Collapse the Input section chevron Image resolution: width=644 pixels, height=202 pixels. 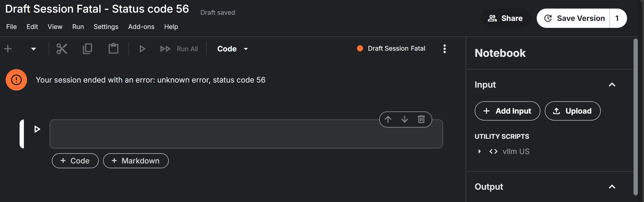coord(612,85)
